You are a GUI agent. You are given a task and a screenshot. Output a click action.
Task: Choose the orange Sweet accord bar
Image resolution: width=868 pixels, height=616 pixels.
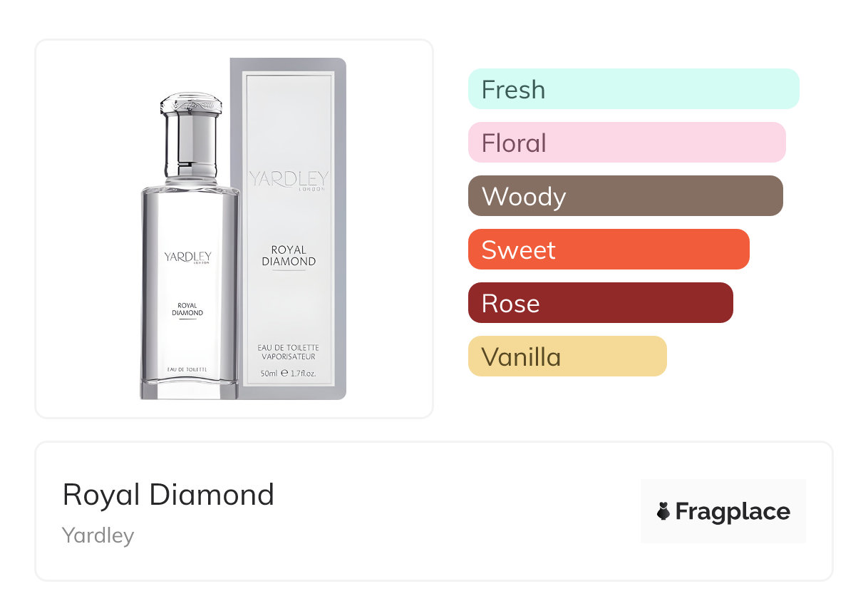(608, 250)
